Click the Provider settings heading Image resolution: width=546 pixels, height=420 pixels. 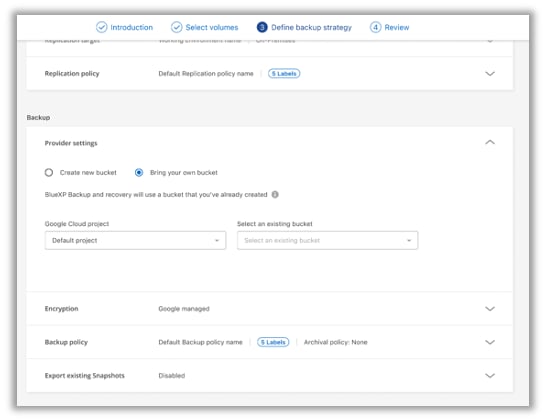point(71,143)
